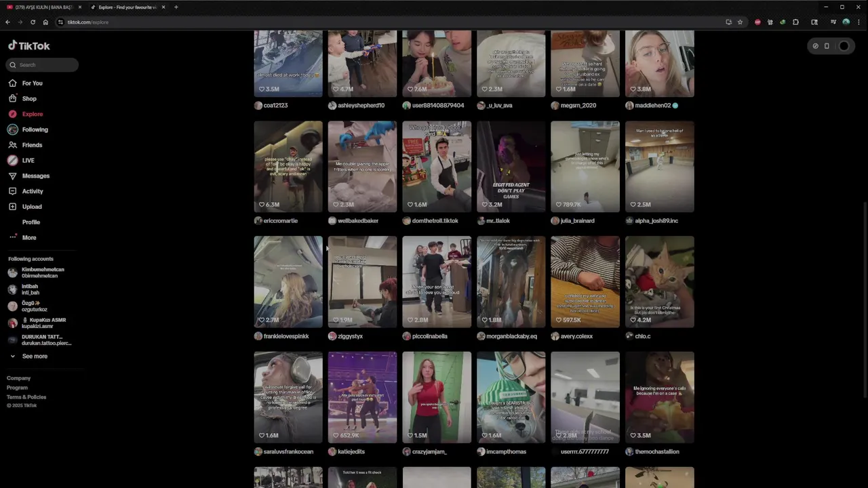Open the video thumbnail by mr..tlalok
The height and width of the screenshot is (488, 868).
point(511,167)
